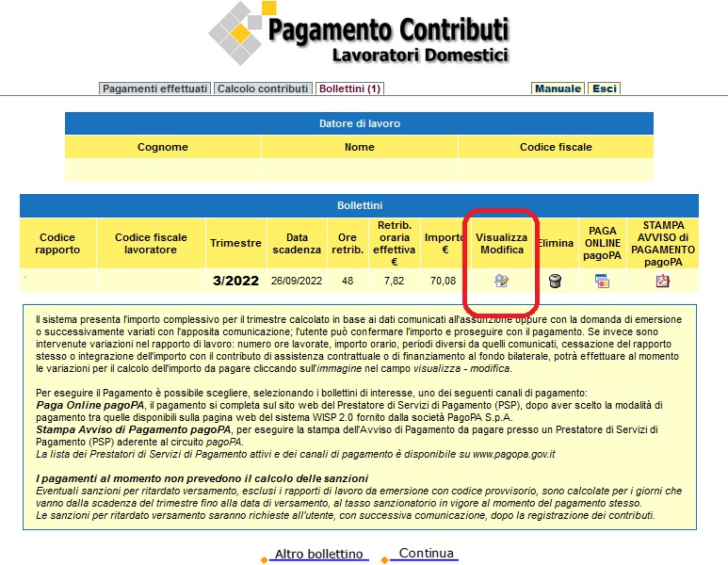Open the Manuale menu item
Image resolution: width=728 pixels, height=565 pixels.
[x=558, y=89]
